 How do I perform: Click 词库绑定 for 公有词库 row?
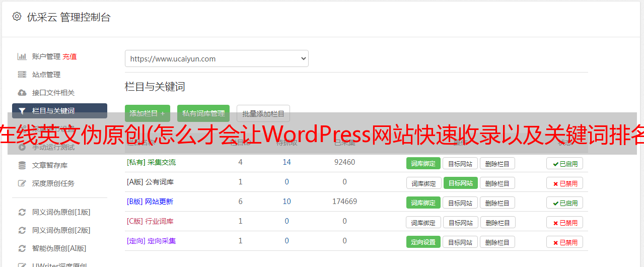pyautogui.click(x=423, y=183)
